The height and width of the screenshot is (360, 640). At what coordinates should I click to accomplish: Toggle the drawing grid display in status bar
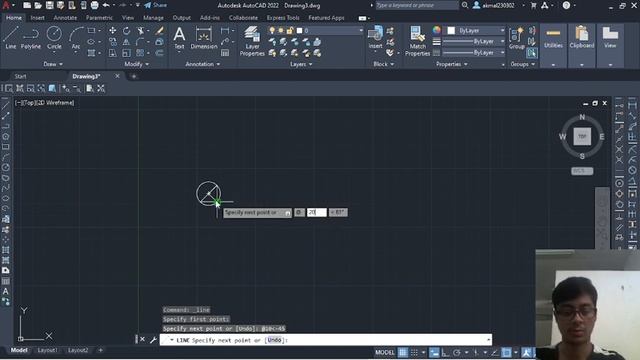coord(403,352)
